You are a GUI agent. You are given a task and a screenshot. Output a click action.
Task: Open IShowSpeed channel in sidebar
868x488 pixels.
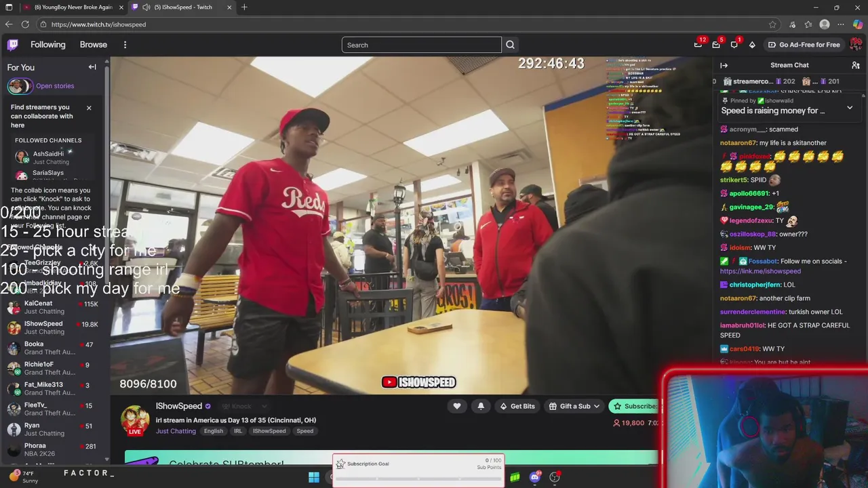coord(53,328)
